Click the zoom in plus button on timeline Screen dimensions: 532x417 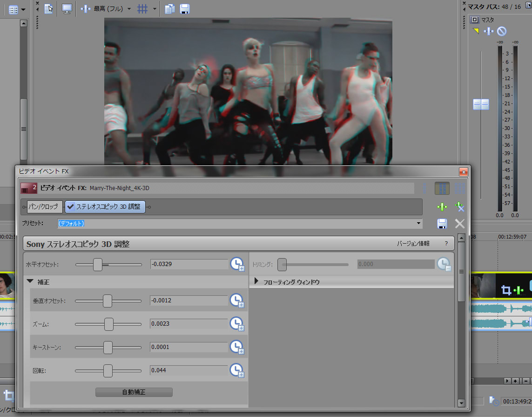[515, 381]
